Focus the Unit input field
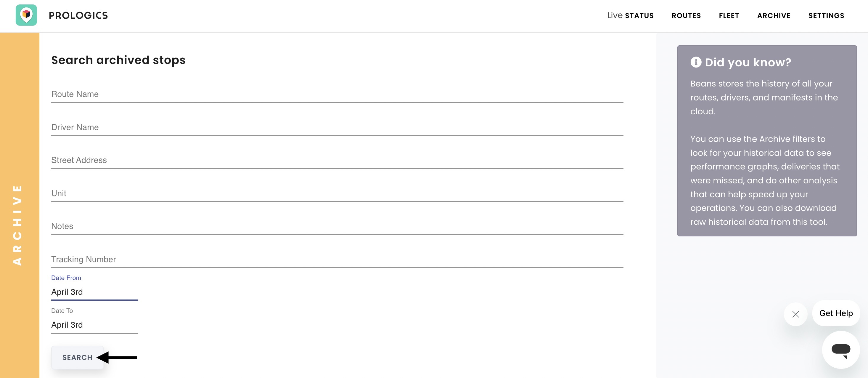The height and width of the screenshot is (378, 868). [x=337, y=193]
